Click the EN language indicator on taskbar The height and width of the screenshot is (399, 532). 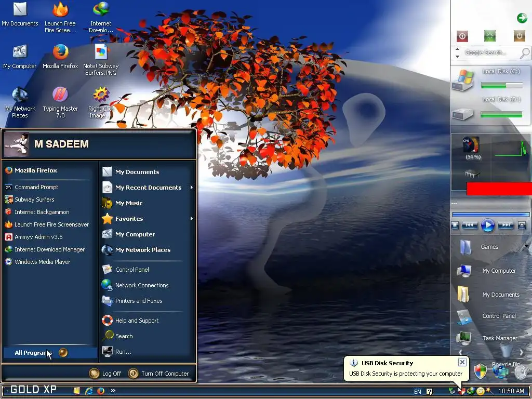click(x=418, y=392)
